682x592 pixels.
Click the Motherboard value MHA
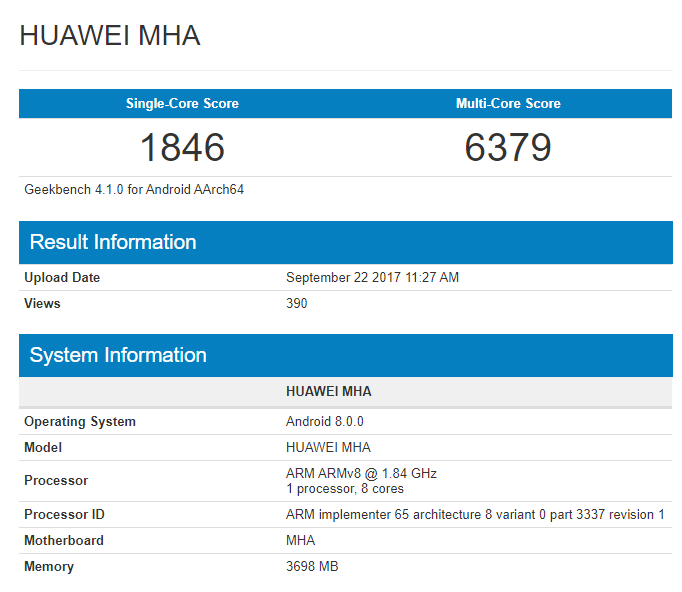click(x=300, y=541)
